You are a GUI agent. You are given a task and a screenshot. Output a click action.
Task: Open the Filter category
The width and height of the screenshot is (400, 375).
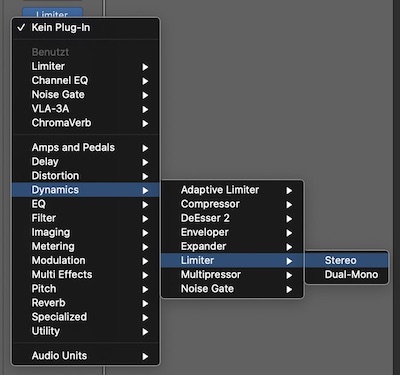coord(86,218)
